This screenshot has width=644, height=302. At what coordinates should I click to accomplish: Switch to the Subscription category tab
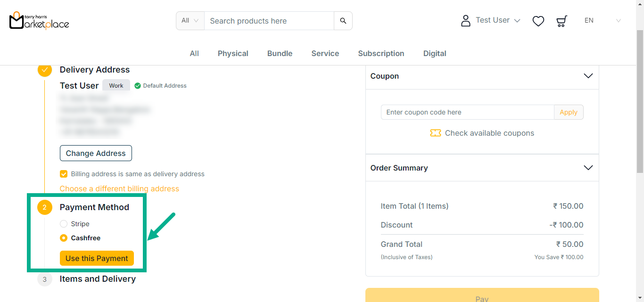pyautogui.click(x=381, y=54)
